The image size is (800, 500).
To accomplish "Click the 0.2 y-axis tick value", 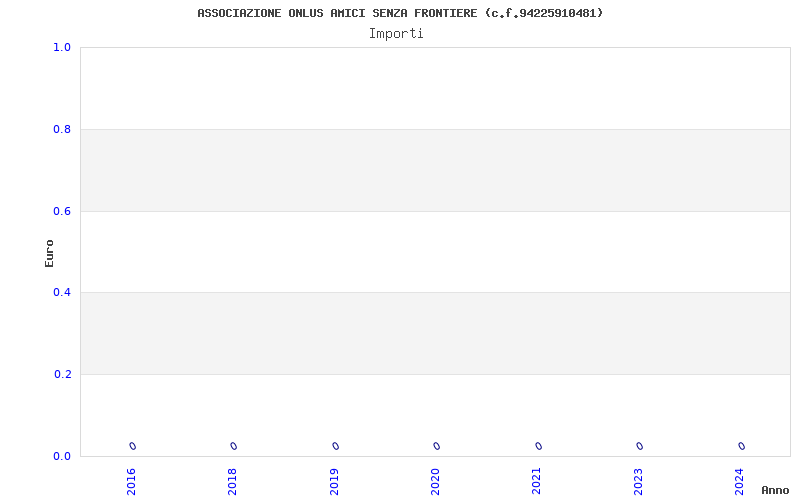I will click(62, 374).
